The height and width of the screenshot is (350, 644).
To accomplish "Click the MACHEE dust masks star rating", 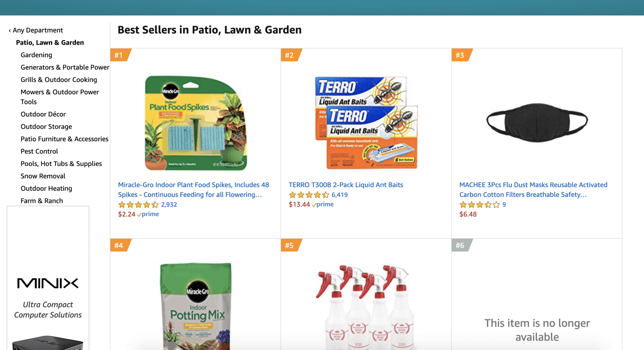I will click(480, 205).
